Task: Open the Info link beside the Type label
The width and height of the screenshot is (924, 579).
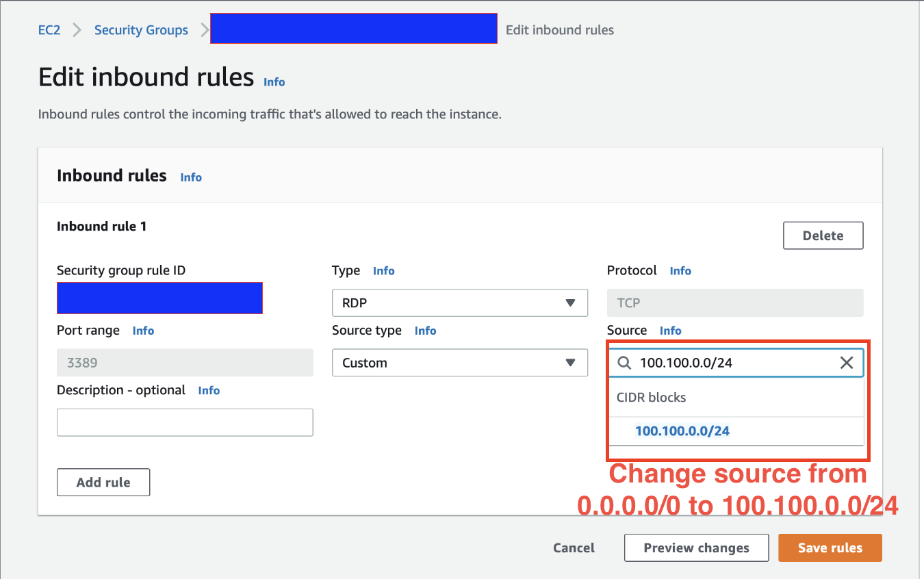Action: (384, 271)
